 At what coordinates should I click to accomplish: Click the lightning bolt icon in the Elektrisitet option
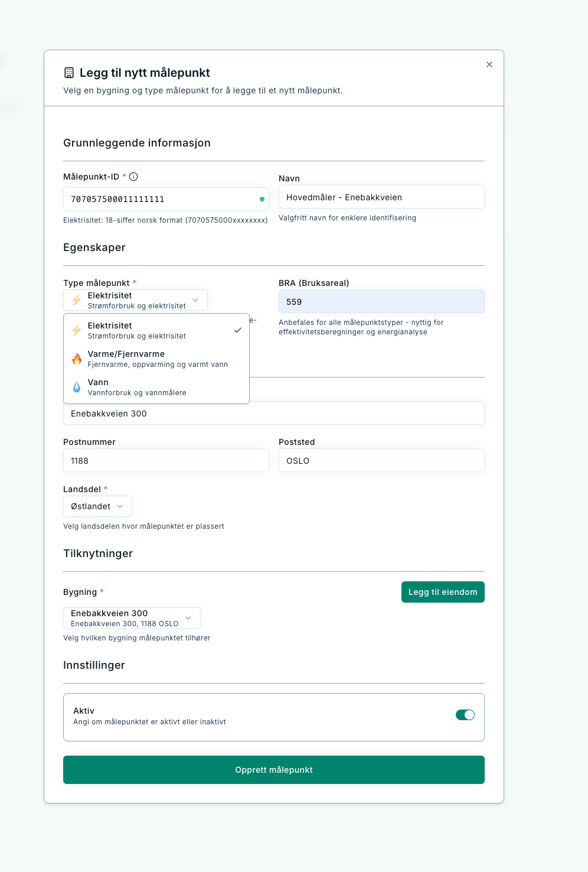pos(77,330)
